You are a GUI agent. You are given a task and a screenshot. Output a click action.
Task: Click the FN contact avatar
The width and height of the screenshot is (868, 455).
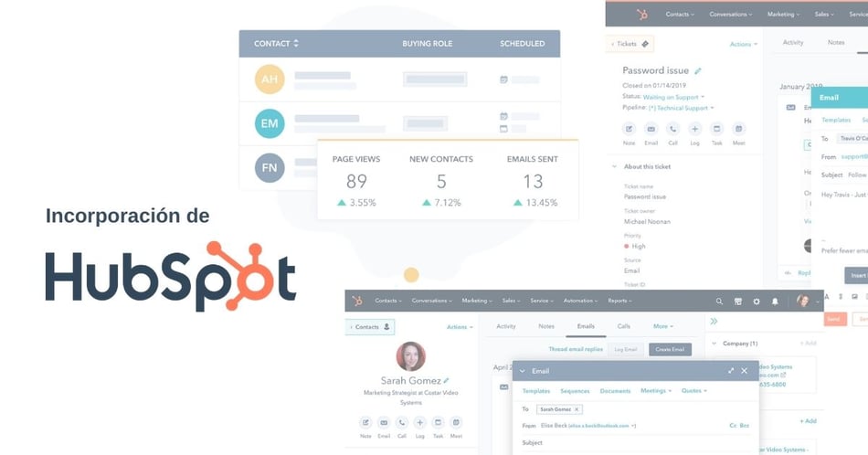coord(270,167)
